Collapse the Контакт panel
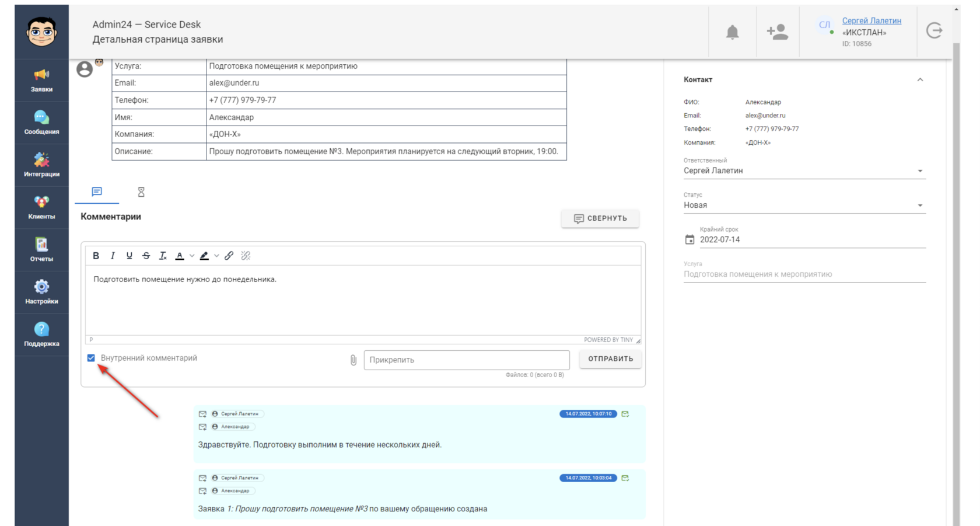980x526 pixels. [920, 79]
